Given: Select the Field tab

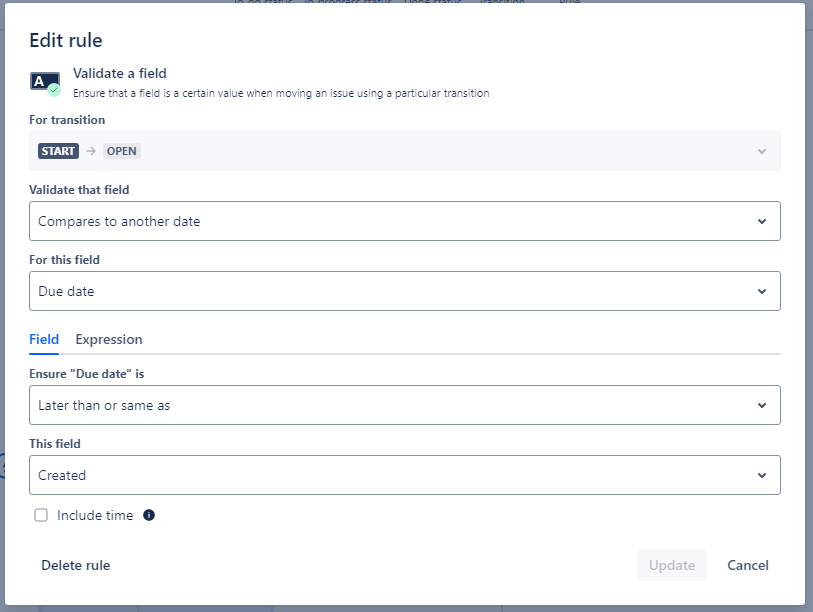Looking at the screenshot, I should (44, 339).
